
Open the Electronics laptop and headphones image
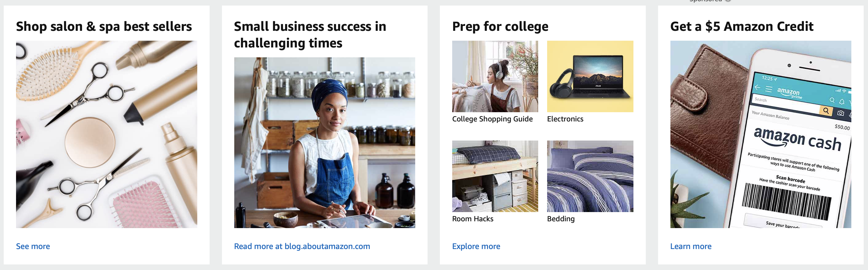point(590,76)
